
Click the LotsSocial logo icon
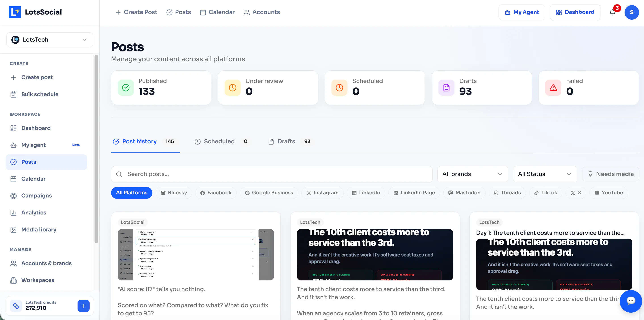(x=15, y=12)
